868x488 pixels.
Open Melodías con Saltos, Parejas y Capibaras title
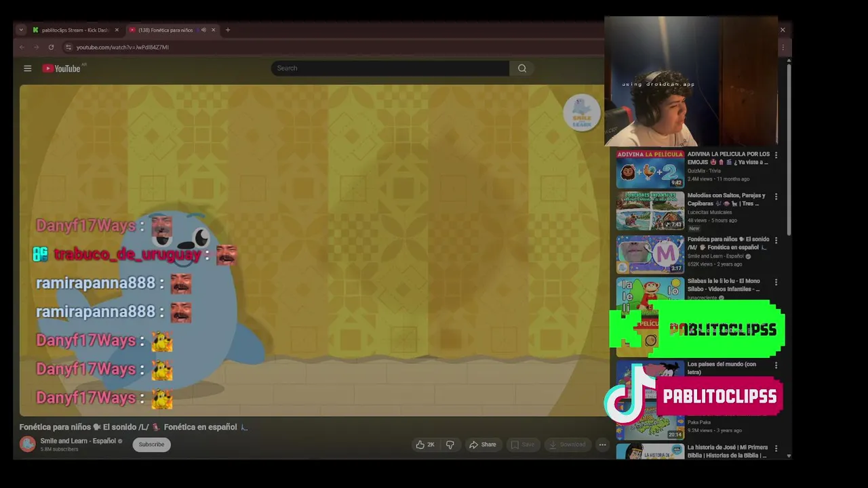[x=726, y=199]
